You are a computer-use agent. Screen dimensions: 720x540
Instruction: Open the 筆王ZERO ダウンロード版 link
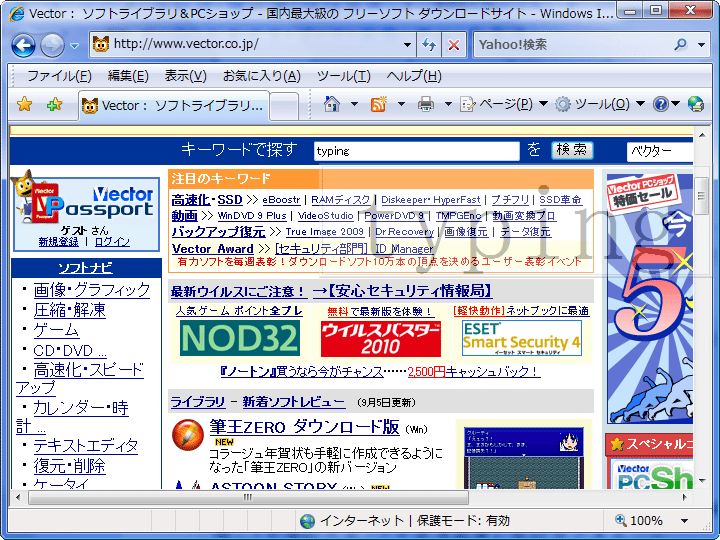(304, 427)
